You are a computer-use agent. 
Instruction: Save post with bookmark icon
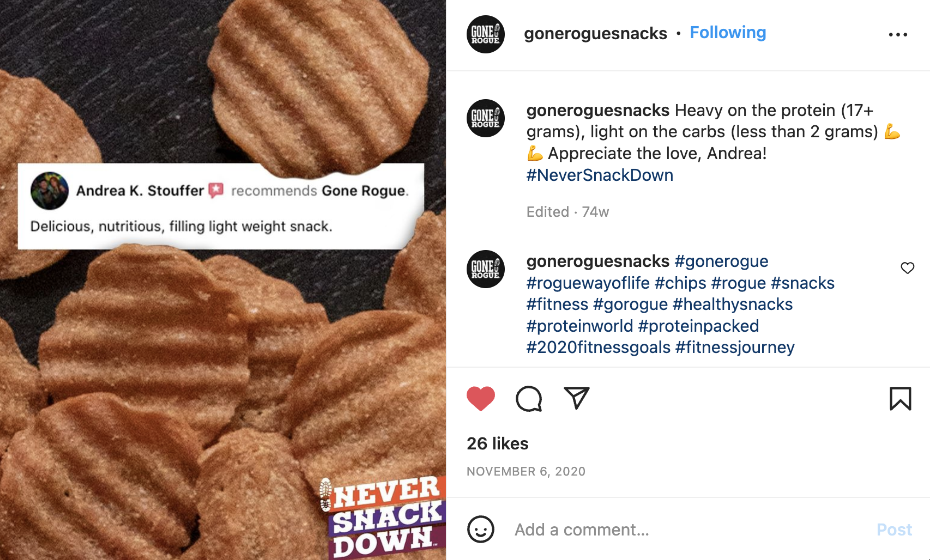coord(900,398)
